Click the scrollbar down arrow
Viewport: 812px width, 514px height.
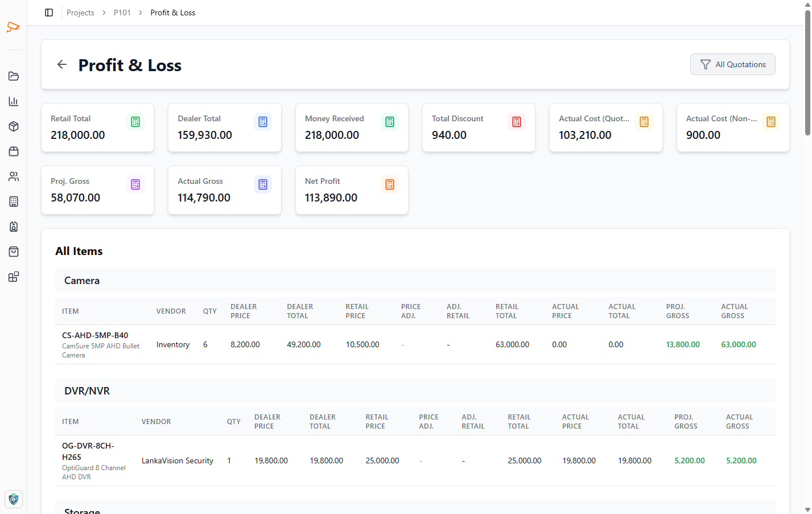pos(807,509)
